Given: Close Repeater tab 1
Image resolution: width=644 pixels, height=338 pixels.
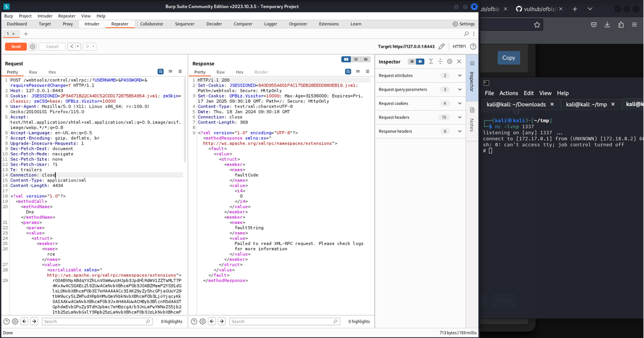Looking at the screenshot, I should click(x=13, y=34).
